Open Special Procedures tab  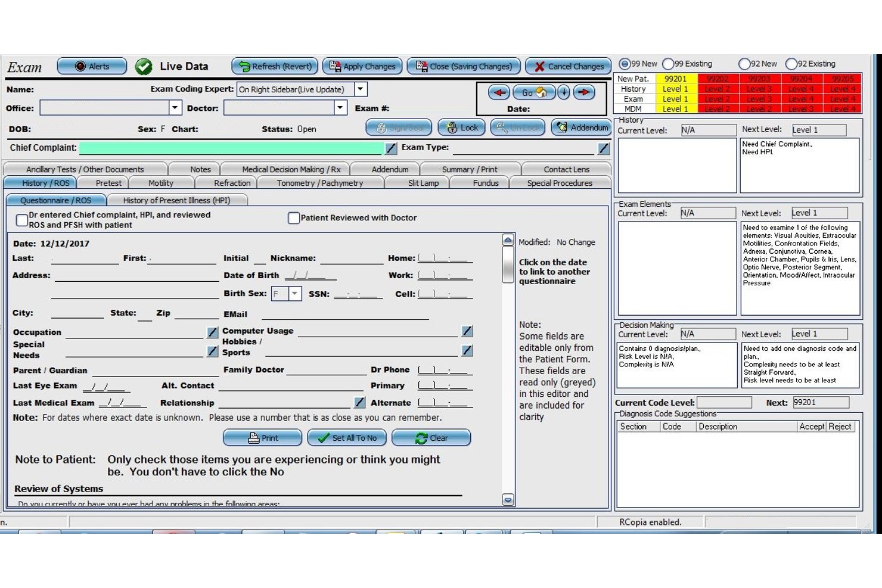click(560, 183)
